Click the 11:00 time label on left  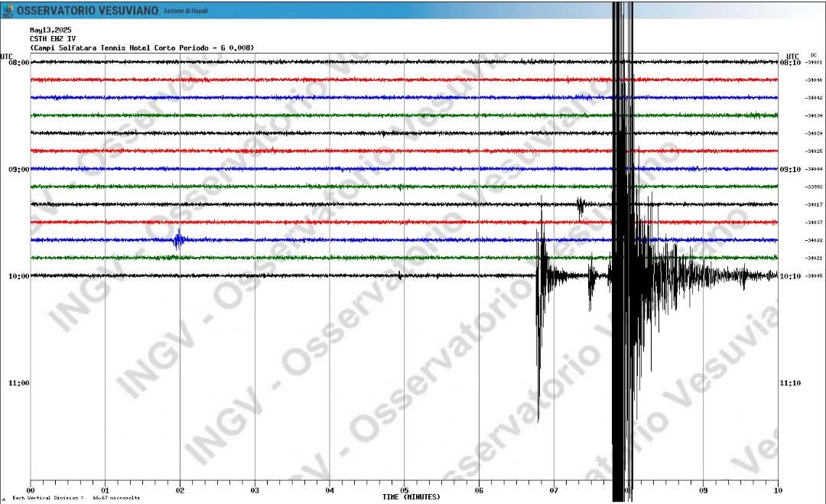[18, 382]
